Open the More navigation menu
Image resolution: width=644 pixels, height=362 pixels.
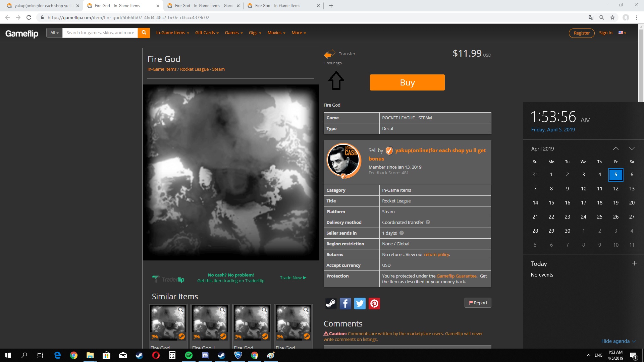pyautogui.click(x=299, y=33)
